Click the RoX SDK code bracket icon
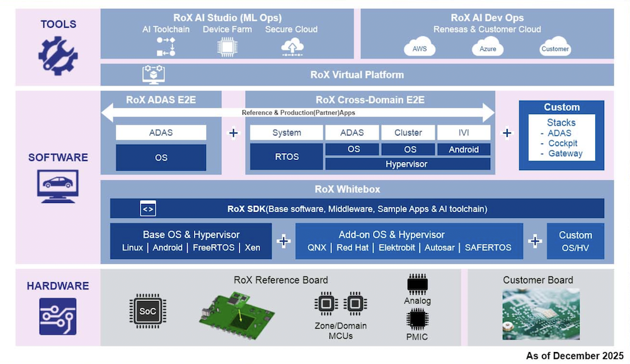 [x=147, y=208]
